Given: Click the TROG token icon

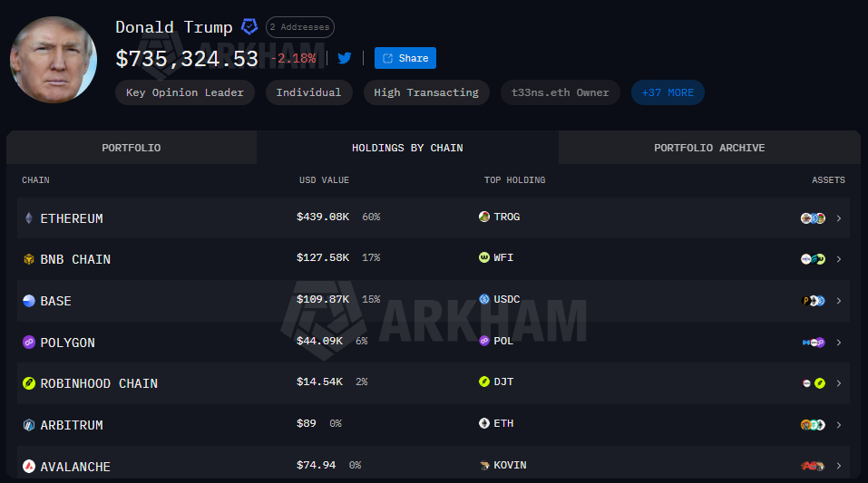Looking at the screenshot, I should coord(484,217).
